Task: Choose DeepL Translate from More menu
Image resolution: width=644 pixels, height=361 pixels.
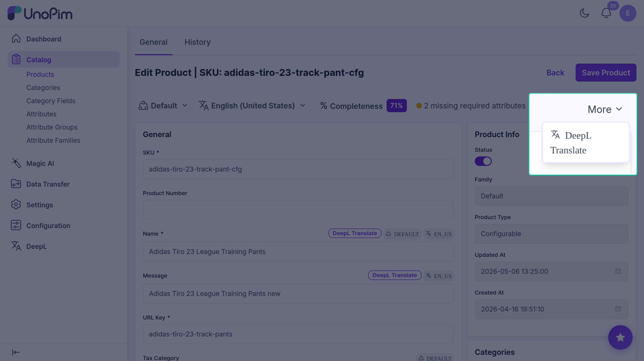Action: coord(586,143)
